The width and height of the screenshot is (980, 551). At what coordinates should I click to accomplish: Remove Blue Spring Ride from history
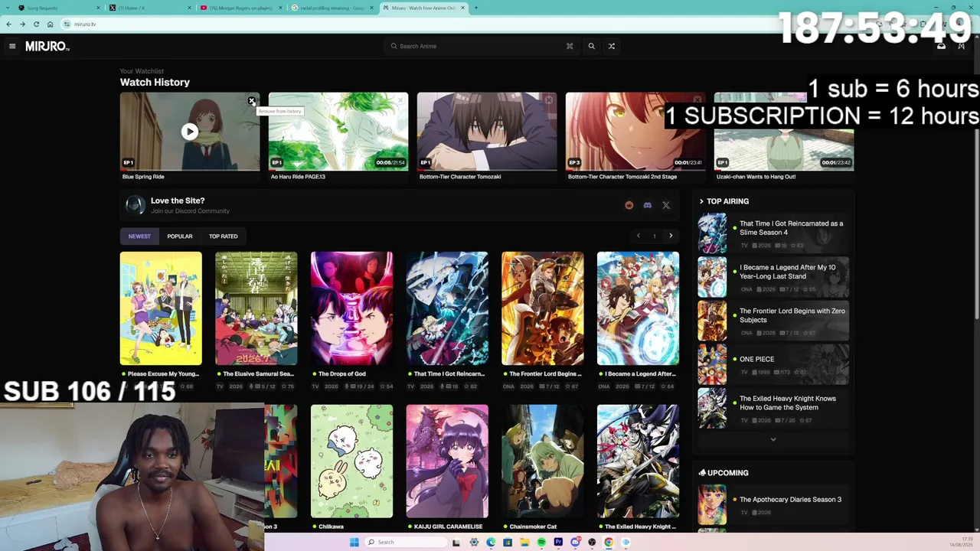pyautogui.click(x=251, y=101)
